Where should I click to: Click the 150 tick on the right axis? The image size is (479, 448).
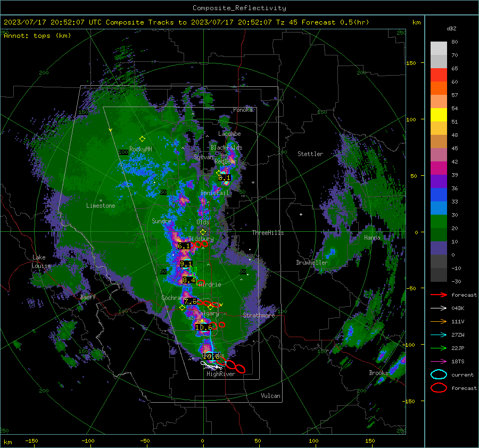point(411,63)
